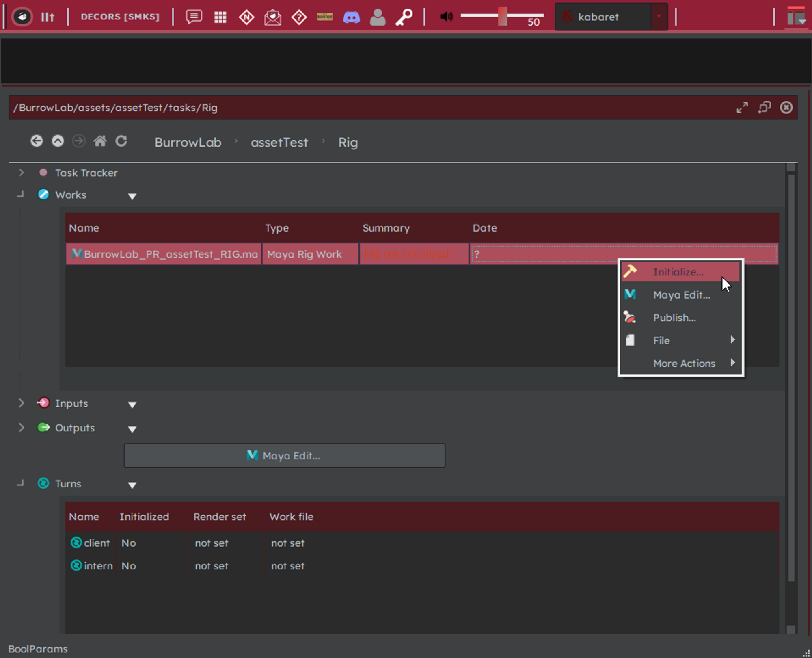Select Publish... in context menu
The width and height of the screenshot is (812, 658).
pos(680,318)
